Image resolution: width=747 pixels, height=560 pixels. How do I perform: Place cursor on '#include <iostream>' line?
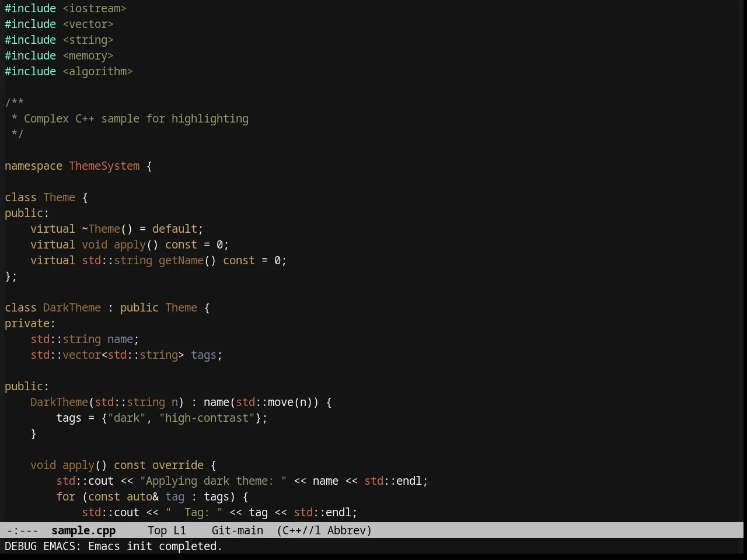65,8
